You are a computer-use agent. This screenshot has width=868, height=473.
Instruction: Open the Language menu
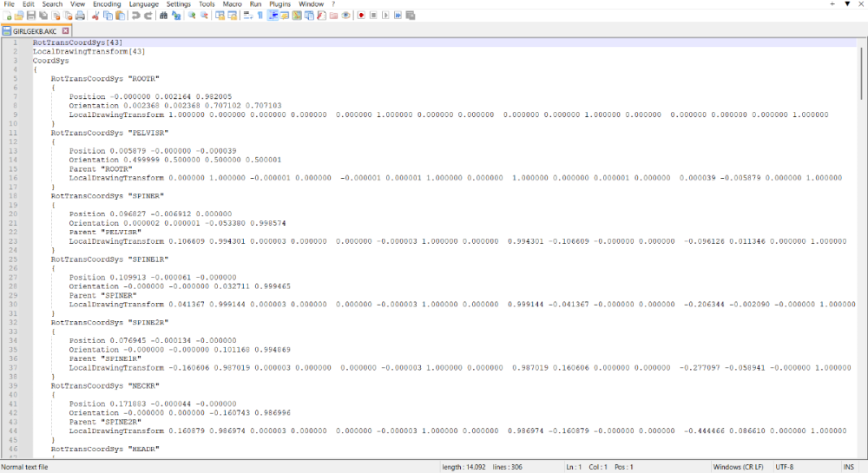144,3
